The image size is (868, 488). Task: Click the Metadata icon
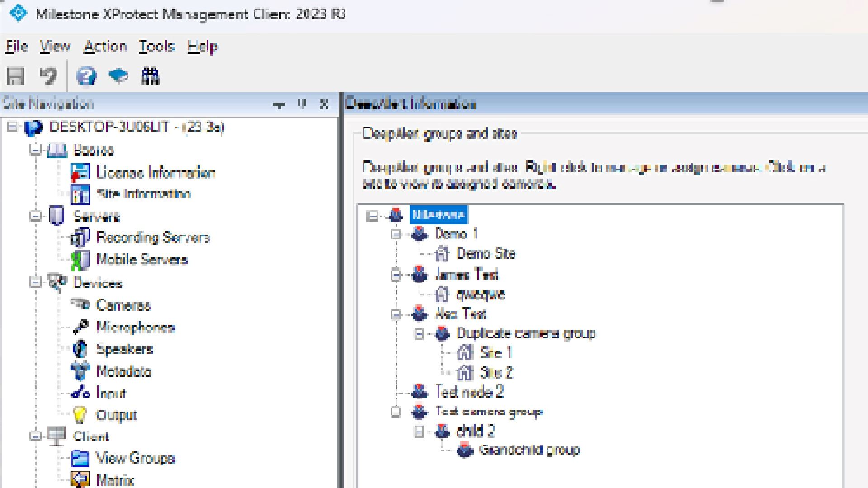pyautogui.click(x=80, y=371)
